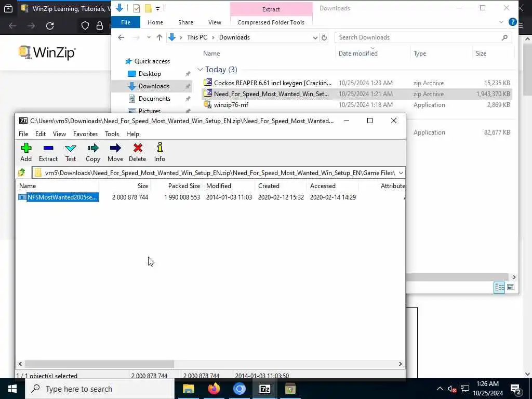
Task: Open Customize Quick Access Toolbar dropdown
Action: click(x=157, y=8)
